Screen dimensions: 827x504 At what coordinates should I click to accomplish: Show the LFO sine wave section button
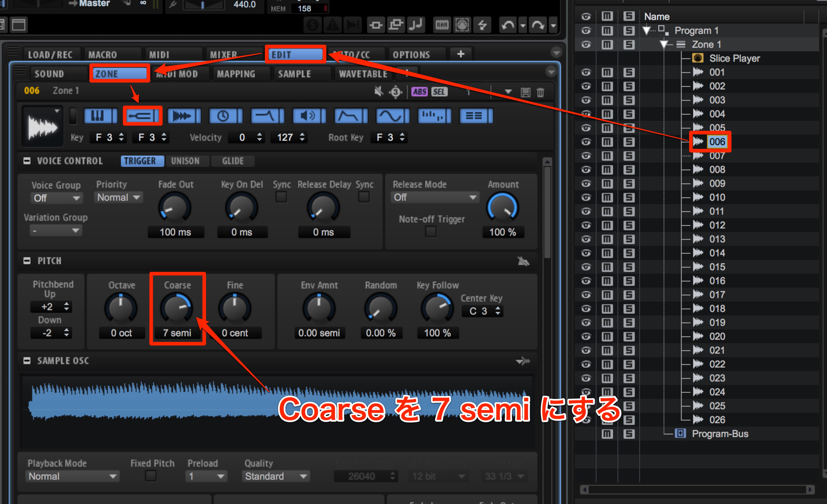tap(393, 116)
